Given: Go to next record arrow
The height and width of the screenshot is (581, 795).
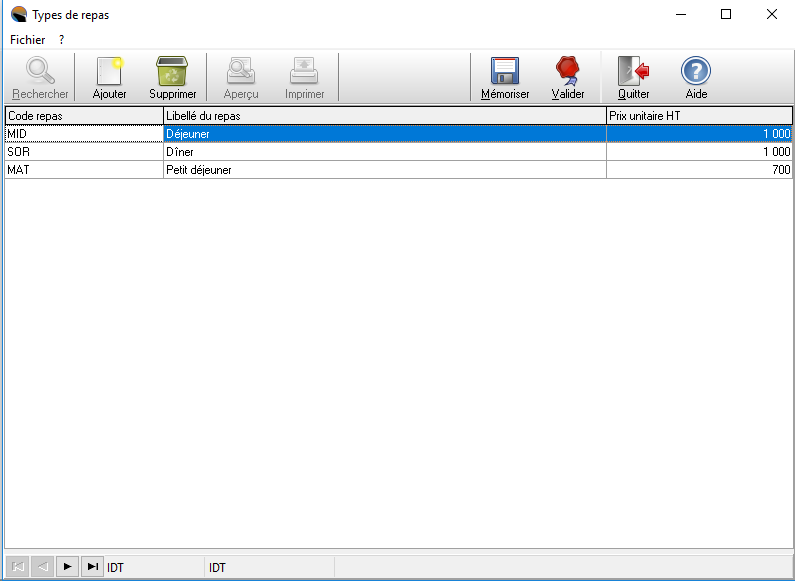Looking at the screenshot, I should (x=67, y=567).
